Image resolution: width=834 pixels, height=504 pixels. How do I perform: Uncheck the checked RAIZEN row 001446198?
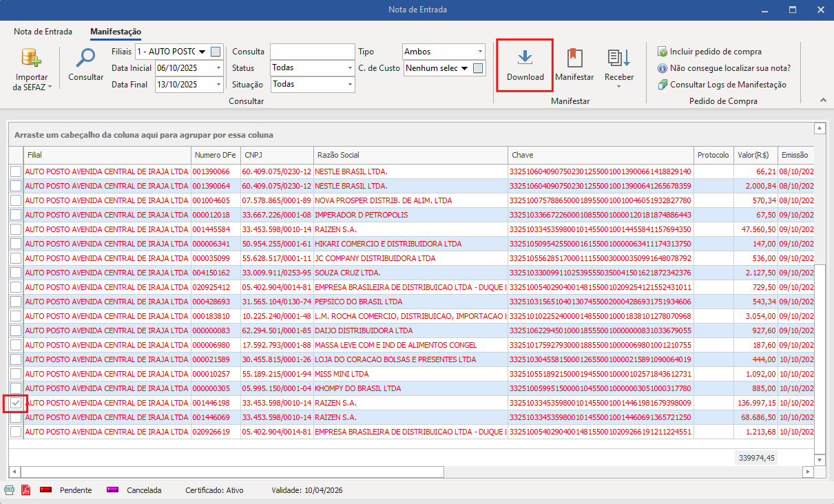(x=16, y=403)
